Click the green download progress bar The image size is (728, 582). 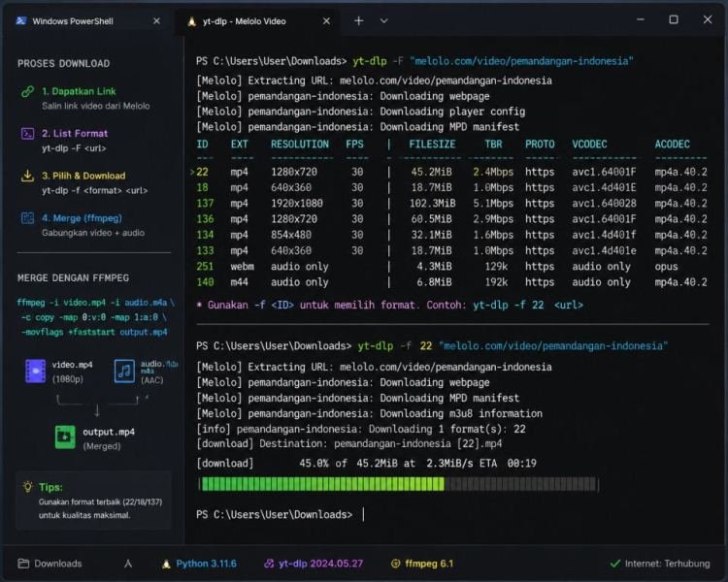tap(399, 484)
